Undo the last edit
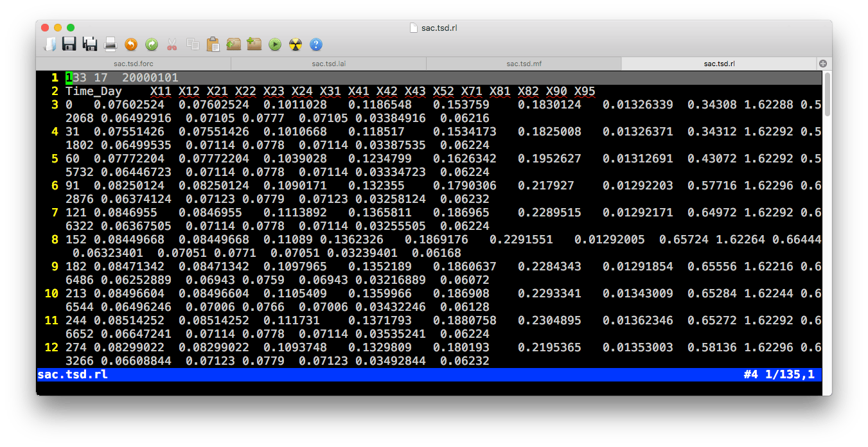The image size is (868, 447). pyautogui.click(x=131, y=44)
